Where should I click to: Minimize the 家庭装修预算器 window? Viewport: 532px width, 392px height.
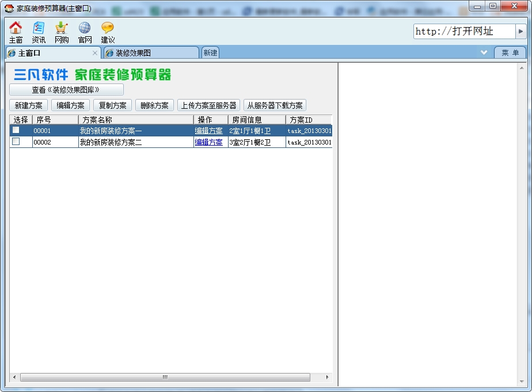477,6
